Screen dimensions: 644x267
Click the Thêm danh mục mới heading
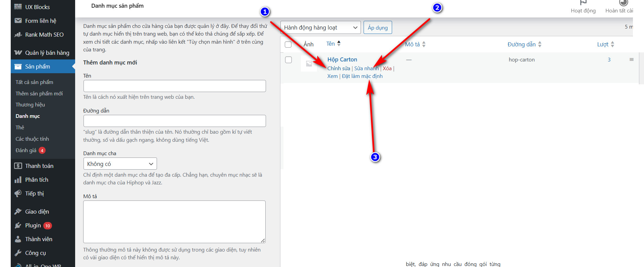(x=110, y=62)
